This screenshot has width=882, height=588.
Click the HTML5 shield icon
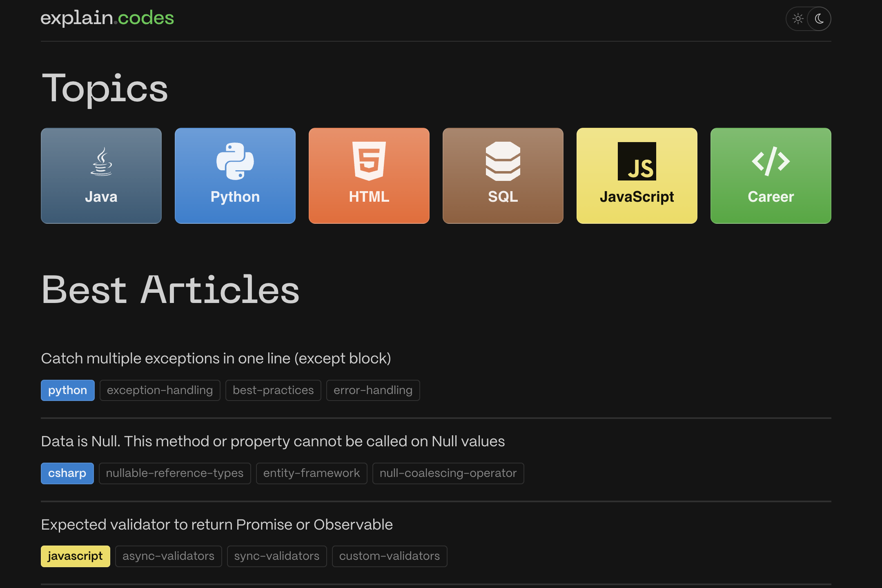[369, 161]
